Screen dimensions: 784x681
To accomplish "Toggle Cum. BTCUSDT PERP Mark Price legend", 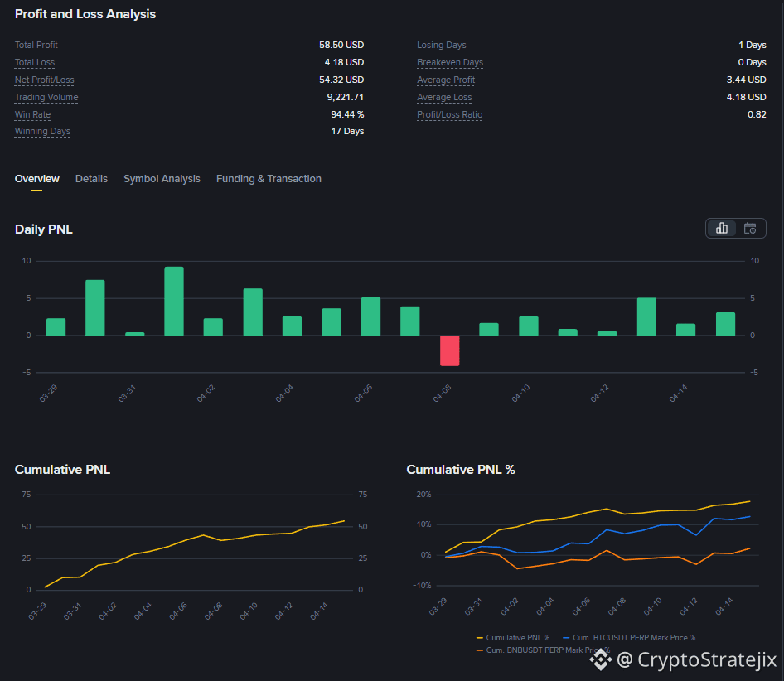I will pyautogui.click(x=629, y=637).
